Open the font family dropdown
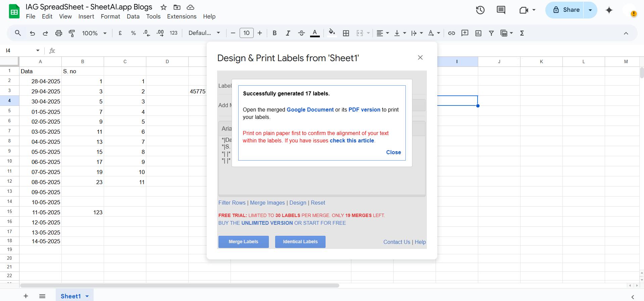The width and height of the screenshot is (644, 301). [x=204, y=33]
